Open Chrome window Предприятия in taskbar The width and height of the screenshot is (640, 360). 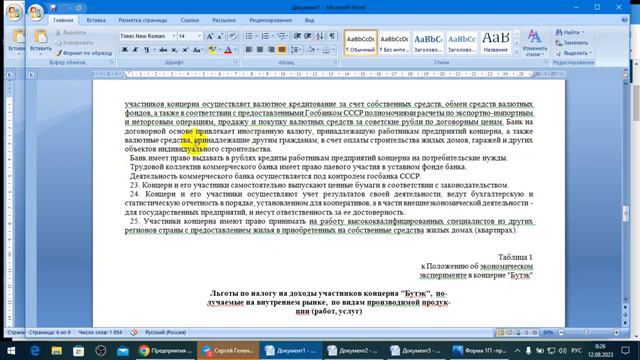[165, 351]
